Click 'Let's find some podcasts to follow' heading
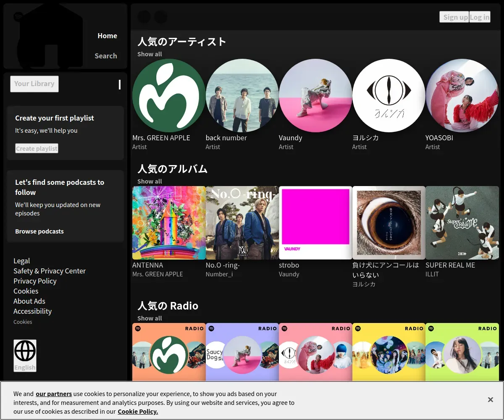The height and width of the screenshot is (420, 504). click(x=60, y=187)
